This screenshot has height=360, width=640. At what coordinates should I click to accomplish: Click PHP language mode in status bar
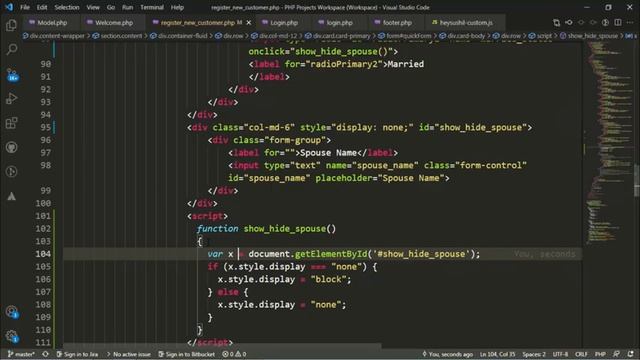(600, 354)
